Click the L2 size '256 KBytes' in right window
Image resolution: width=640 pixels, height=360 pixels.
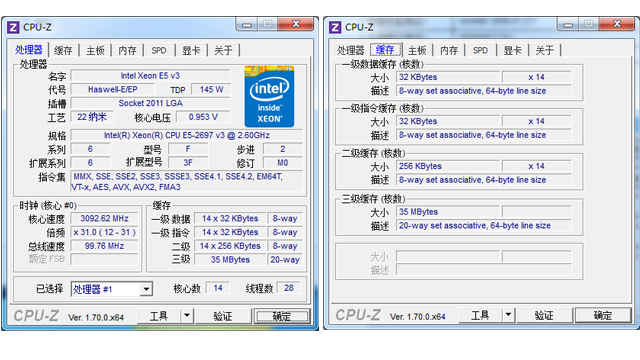click(448, 166)
